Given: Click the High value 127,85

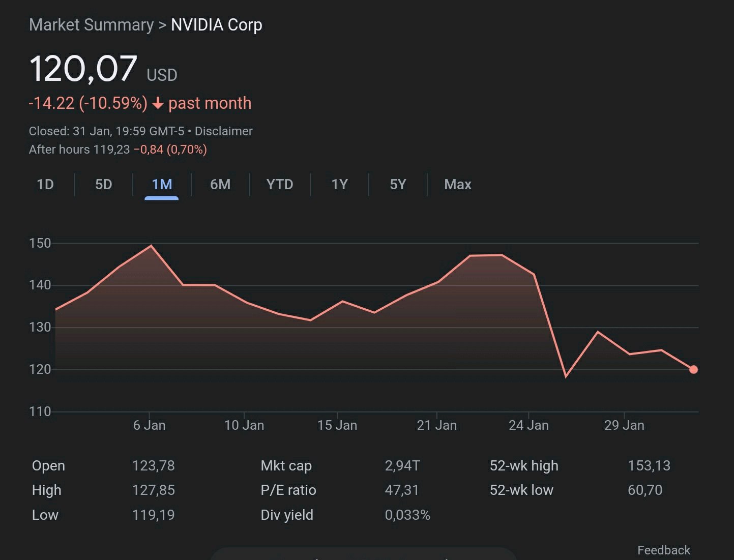Looking at the screenshot, I should point(153,490).
